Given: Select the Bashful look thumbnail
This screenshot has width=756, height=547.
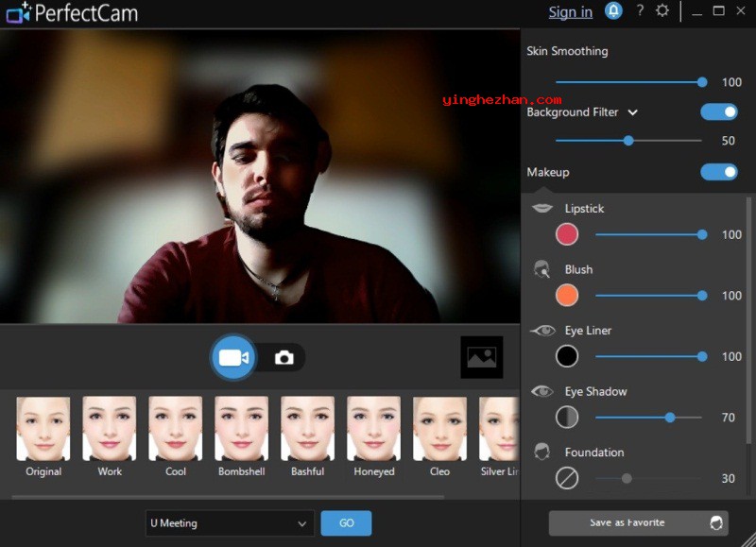Looking at the screenshot, I should point(308,429).
